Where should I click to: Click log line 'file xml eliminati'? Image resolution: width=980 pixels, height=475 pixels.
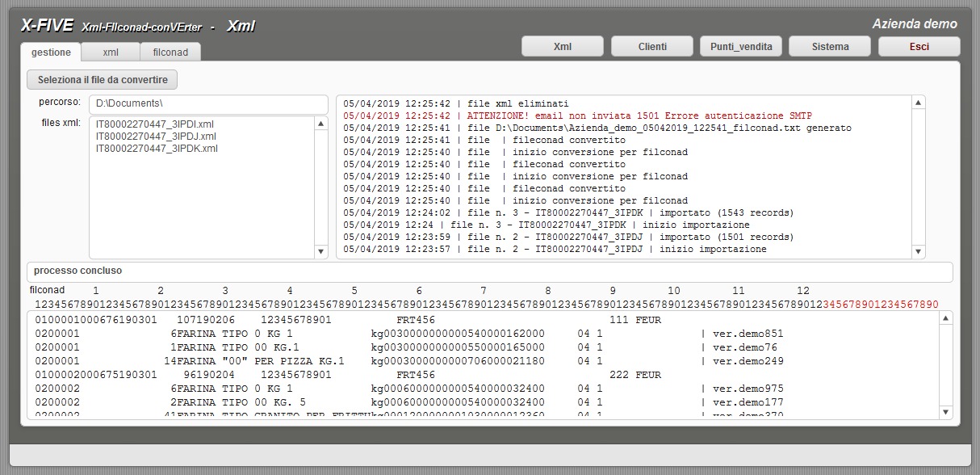coord(455,103)
